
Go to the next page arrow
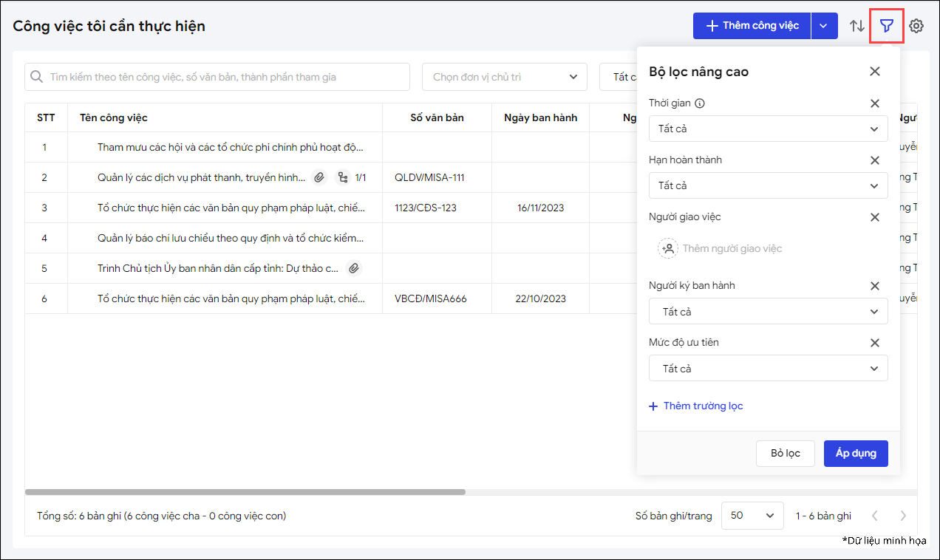[903, 516]
